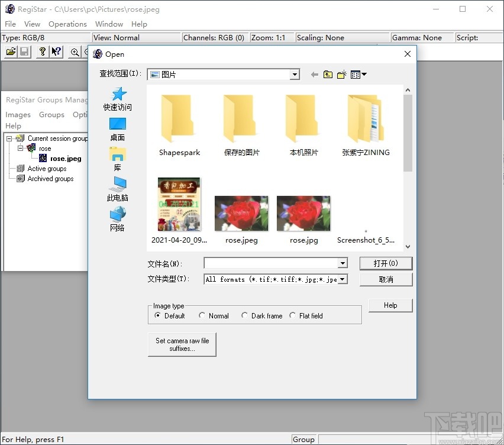Screen dimensions: 504x445
Task: Click the back arrow in Open dialog
Action: coord(314,75)
